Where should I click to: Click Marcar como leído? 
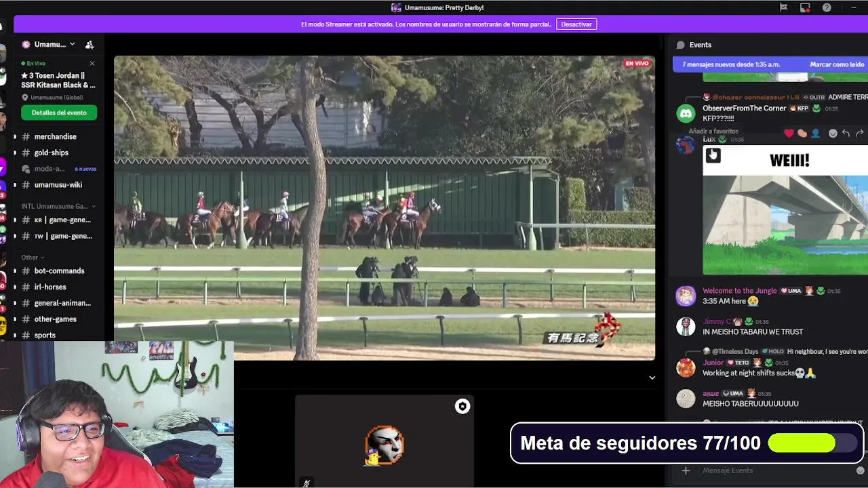(x=837, y=64)
